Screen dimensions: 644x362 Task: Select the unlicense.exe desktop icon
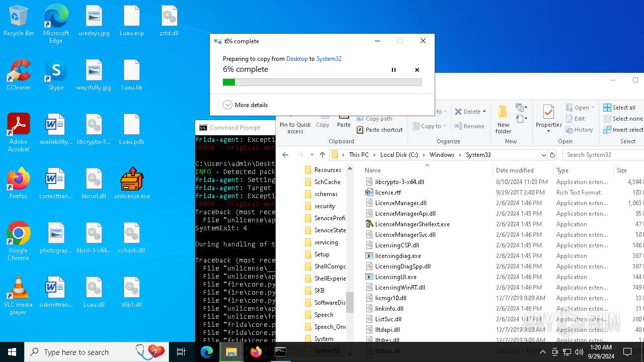tap(132, 183)
